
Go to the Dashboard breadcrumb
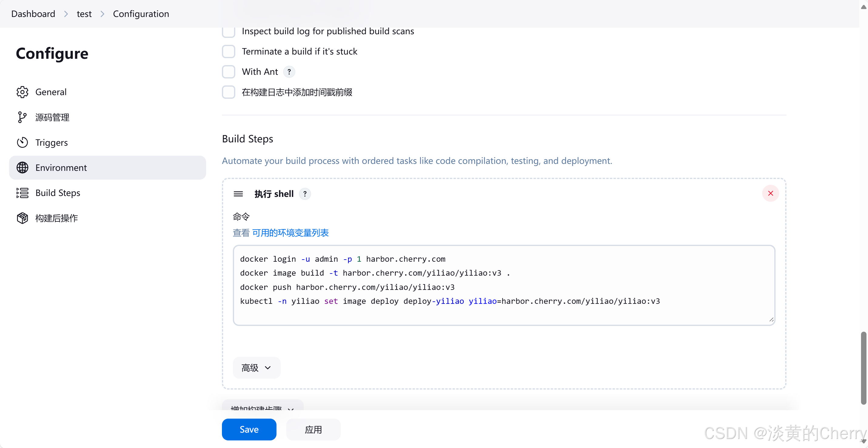pos(33,14)
